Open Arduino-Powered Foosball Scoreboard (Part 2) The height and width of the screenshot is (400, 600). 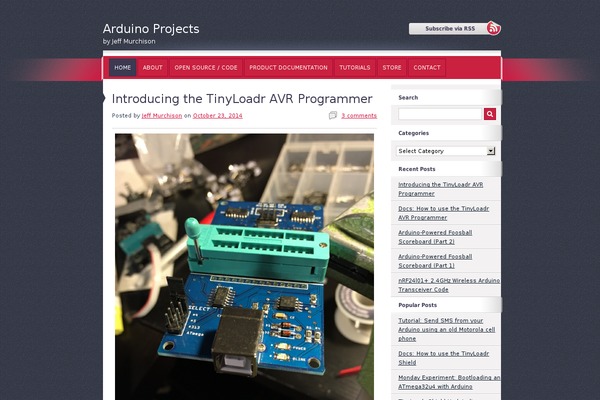tap(435, 237)
